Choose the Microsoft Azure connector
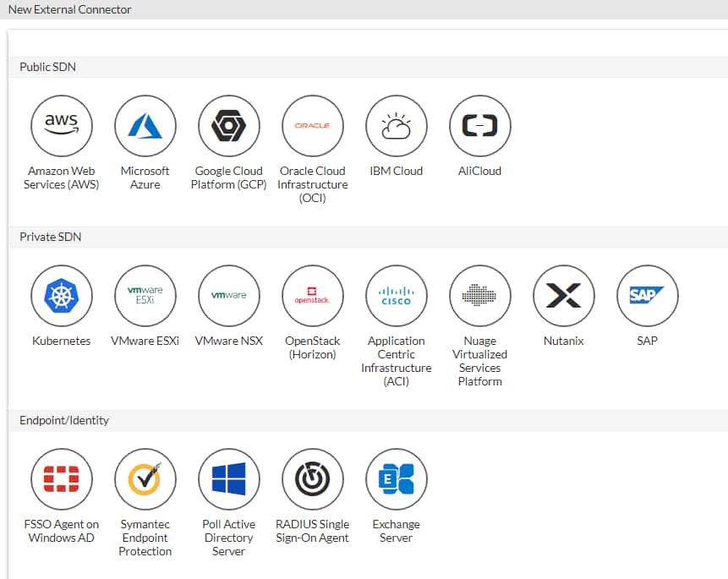728x579 pixels. [x=145, y=126]
